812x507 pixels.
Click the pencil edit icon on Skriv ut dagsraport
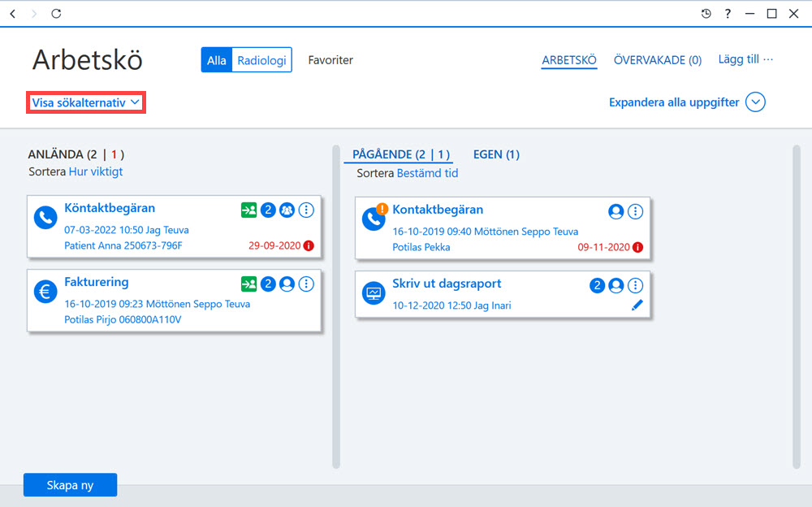(637, 305)
